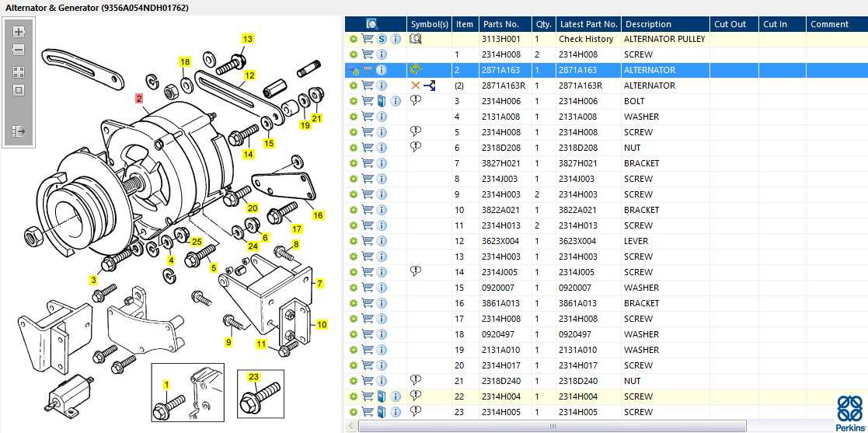868x433 pixels.
Task: Click callout 18 on the diagram
Action: click(x=184, y=62)
